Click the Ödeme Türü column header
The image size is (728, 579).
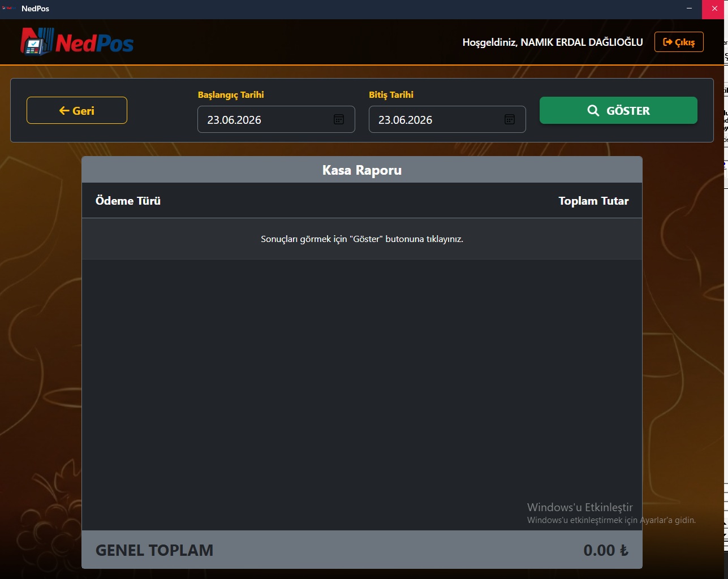pos(128,201)
